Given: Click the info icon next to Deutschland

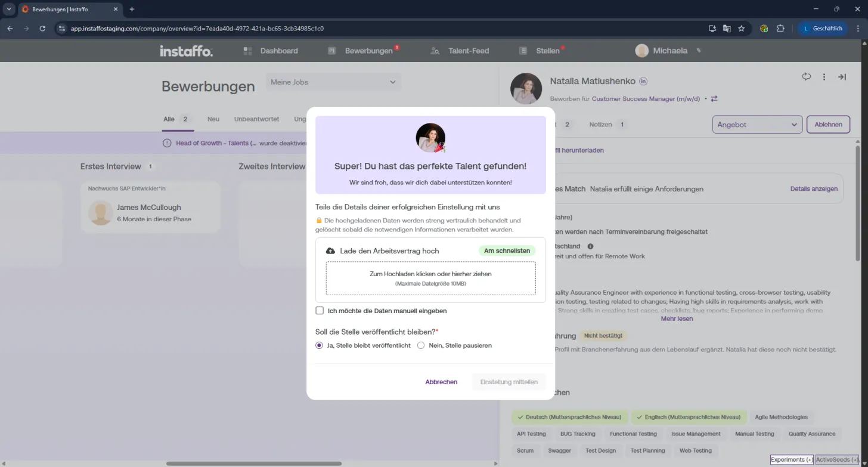Looking at the screenshot, I should [x=590, y=246].
